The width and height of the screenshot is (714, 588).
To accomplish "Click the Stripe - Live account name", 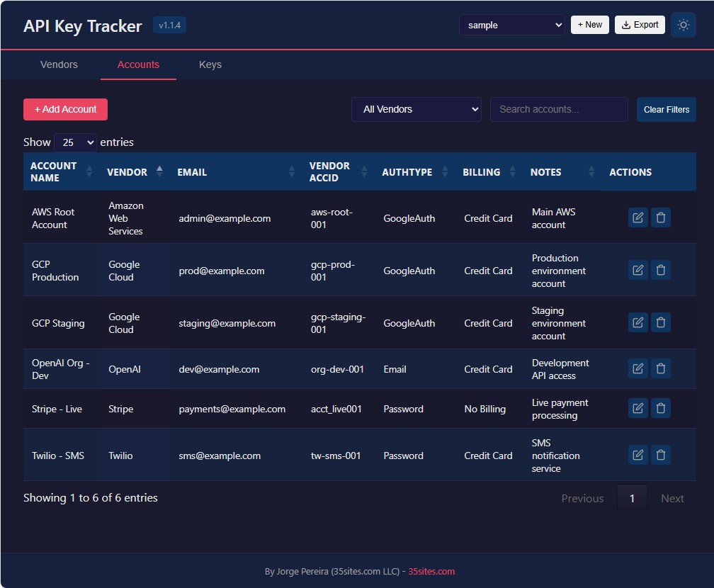I will [x=57, y=409].
